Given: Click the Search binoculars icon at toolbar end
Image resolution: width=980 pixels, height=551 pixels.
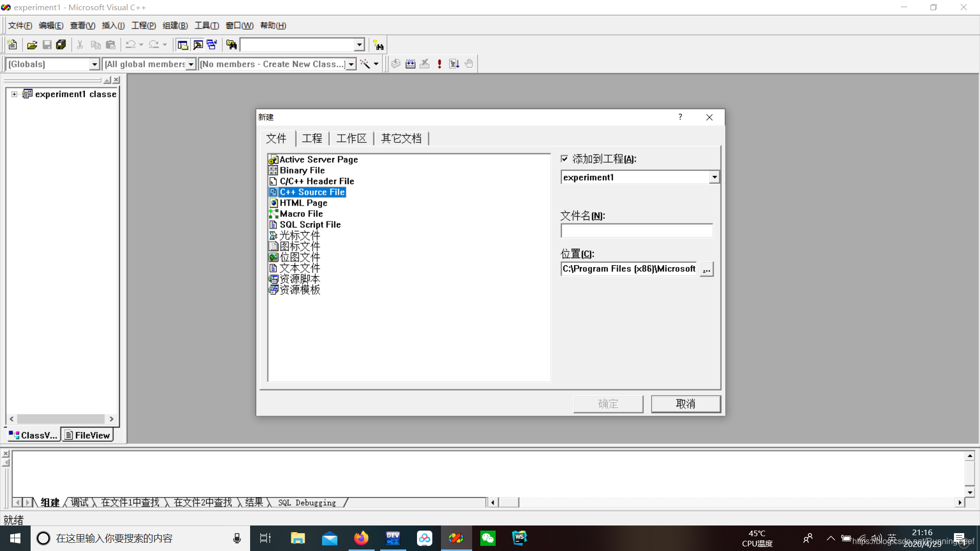Looking at the screenshot, I should pyautogui.click(x=378, y=45).
